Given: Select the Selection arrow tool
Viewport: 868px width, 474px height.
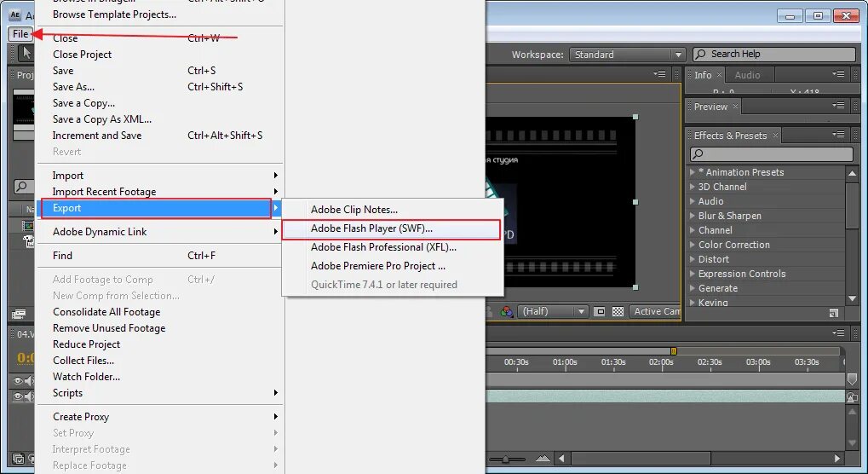Looking at the screenshot, I should point(26,53).
